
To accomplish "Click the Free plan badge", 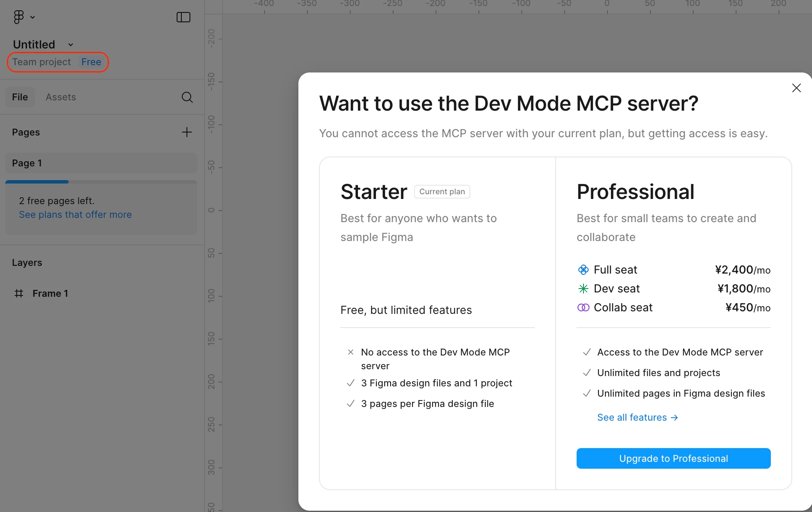I will (91, 62).
